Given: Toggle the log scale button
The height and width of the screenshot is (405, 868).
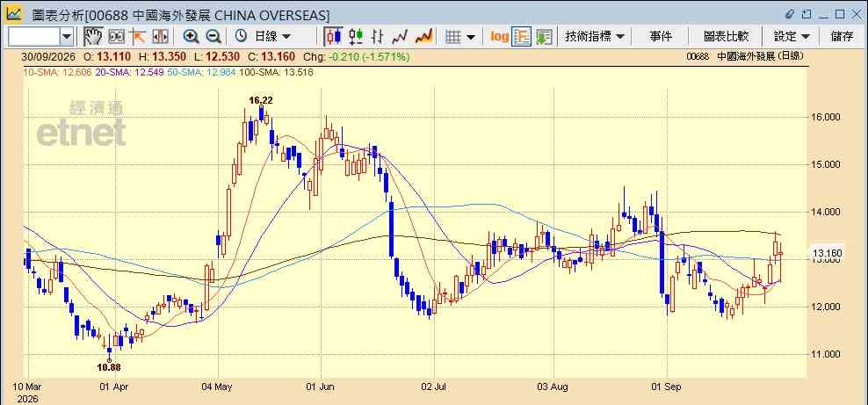Looking at the screenshot, I should pyautogui.click(x=499, y=37).
